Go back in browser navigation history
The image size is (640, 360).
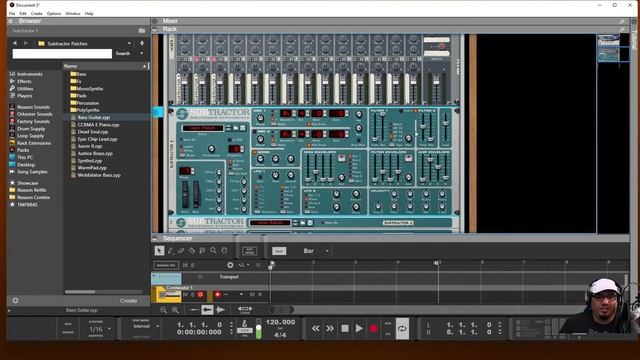coord(15,43)
